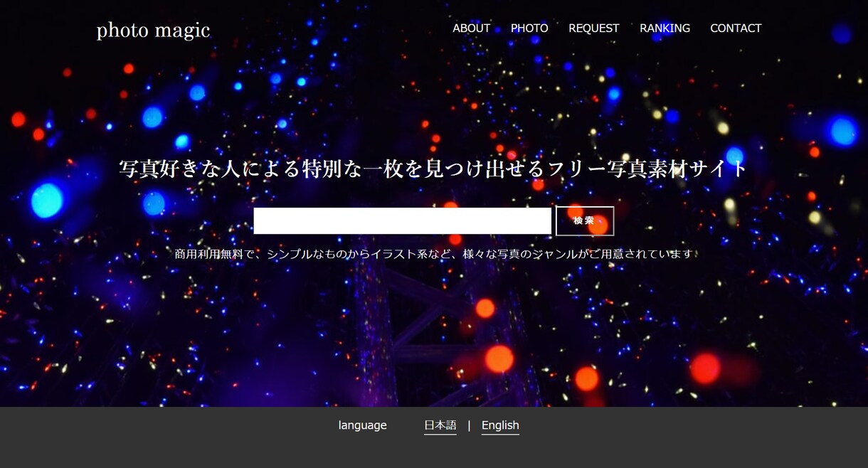
Task: Click the bright blue orb near top right edge
Action: tap(843, 132)
